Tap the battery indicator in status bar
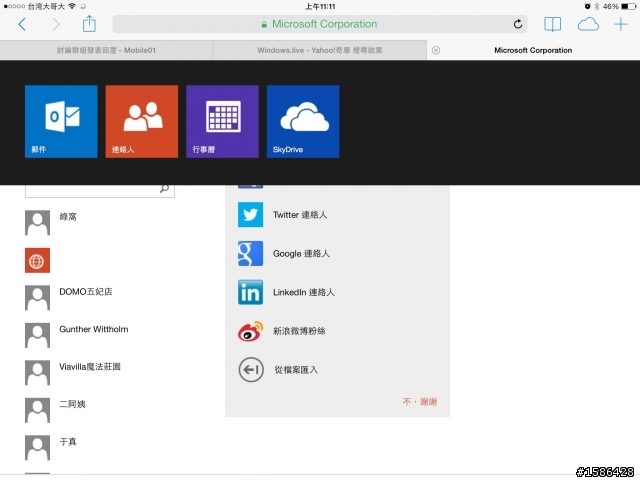The height and width of the screenshot is (480, 640). 628,6
